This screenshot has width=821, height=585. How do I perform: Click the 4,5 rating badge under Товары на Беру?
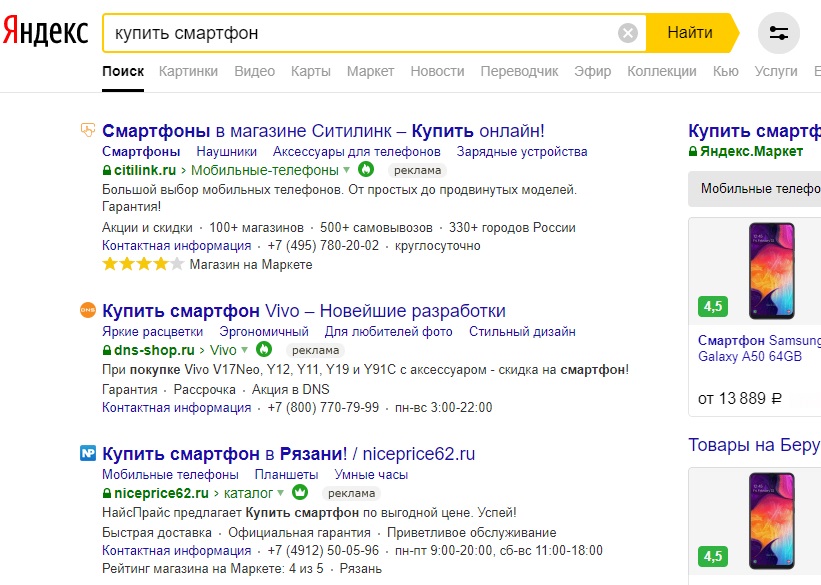tap(713, 556)
